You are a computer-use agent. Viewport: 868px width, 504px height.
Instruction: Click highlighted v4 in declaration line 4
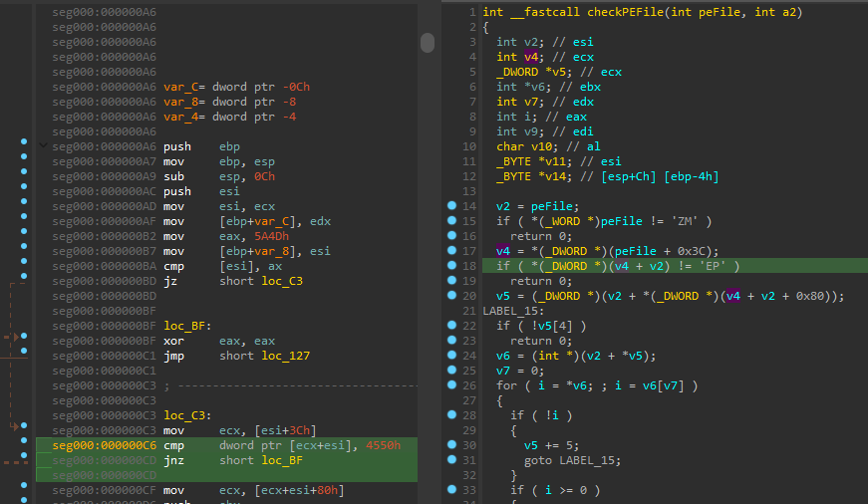coord(531,57)
